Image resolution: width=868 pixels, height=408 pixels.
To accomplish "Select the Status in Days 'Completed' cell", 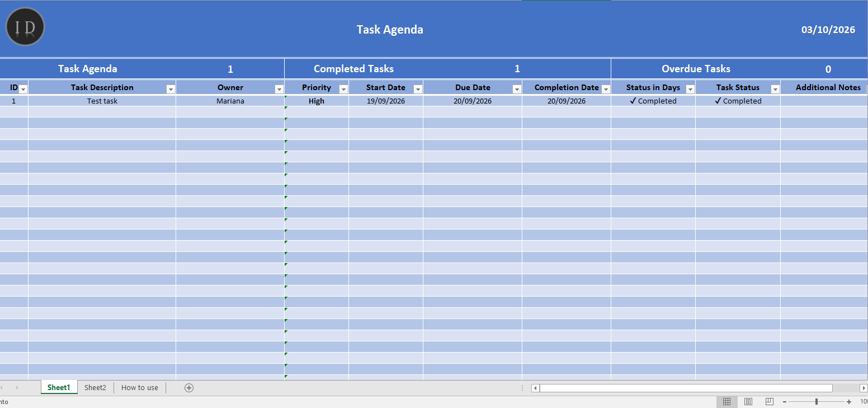I will pos(653,101).
